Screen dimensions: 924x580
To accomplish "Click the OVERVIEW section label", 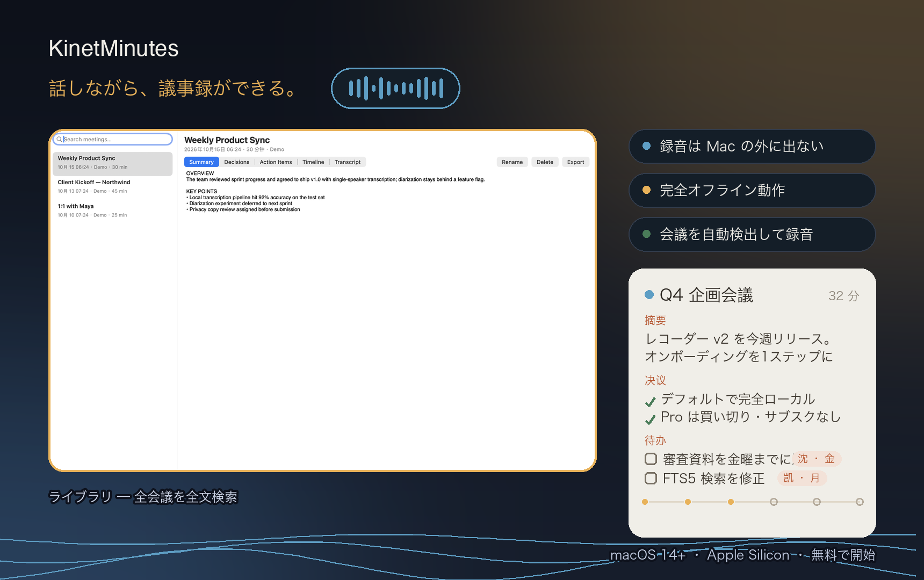I will (x=200, y=173).
